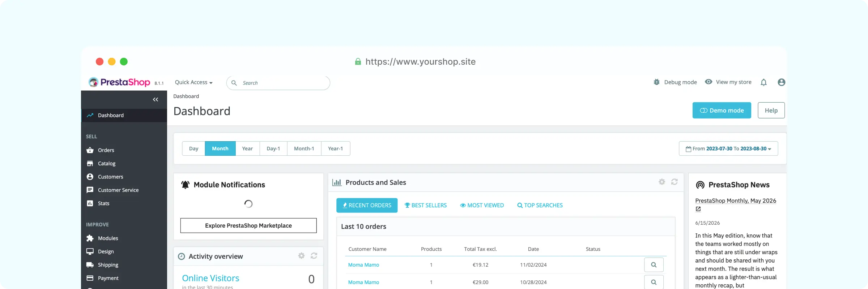Switch to Top Searches tab
This screenshot has width=868, height=289.
540,205
